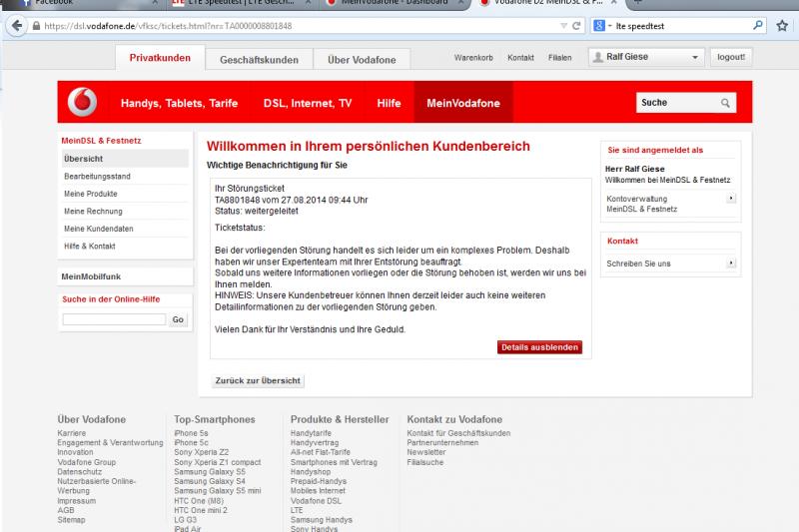799x532 pixels.
Task: Click the Newsletter footer link
Action: (426, 452)
